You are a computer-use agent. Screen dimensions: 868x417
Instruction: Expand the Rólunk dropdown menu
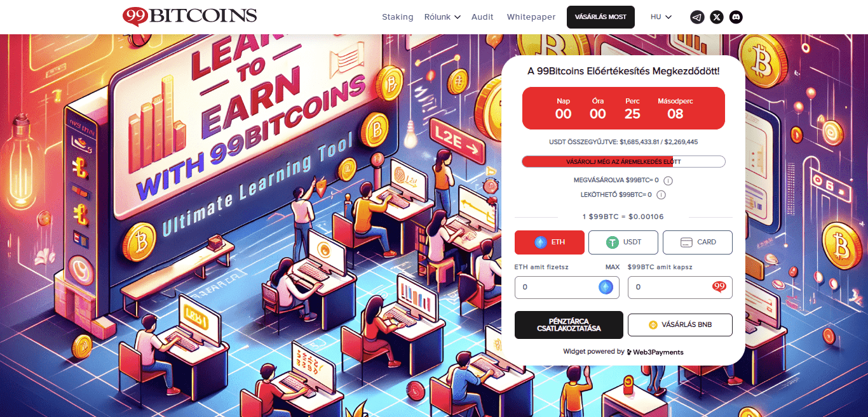coord(442,17)
